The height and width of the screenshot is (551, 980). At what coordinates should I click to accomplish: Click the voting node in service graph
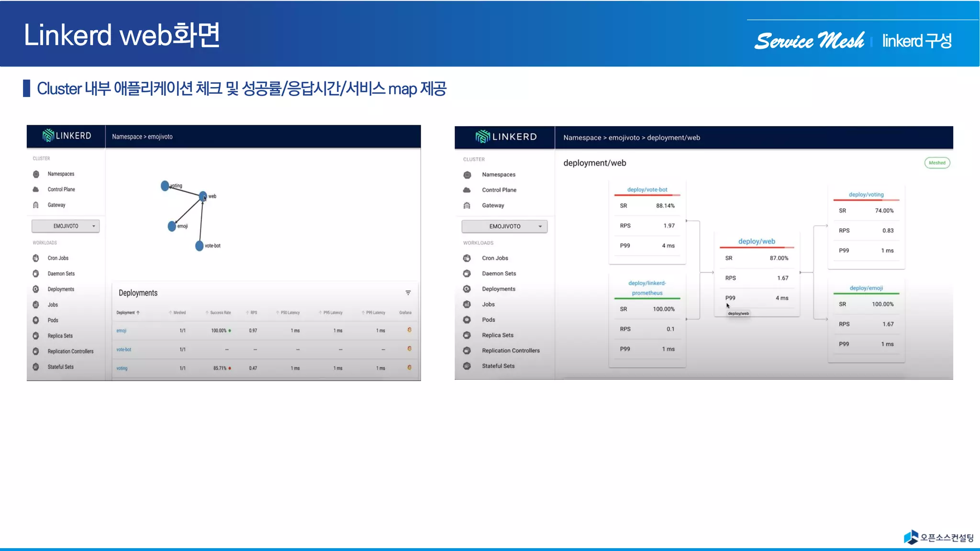165,186
